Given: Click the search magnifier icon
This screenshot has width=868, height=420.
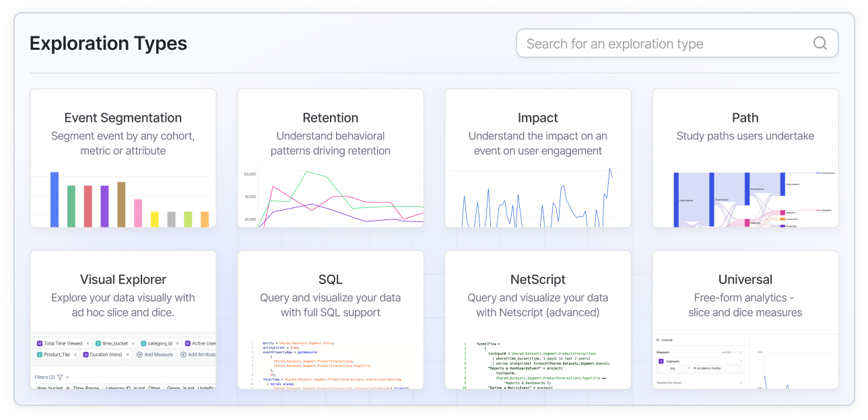Looking at the screenshot, I should point(820,44).
